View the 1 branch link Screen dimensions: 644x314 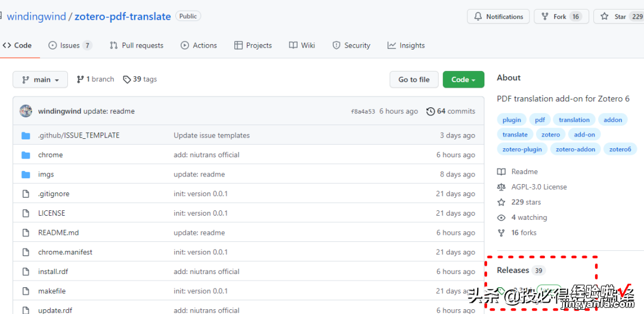(x=95, y=79)
